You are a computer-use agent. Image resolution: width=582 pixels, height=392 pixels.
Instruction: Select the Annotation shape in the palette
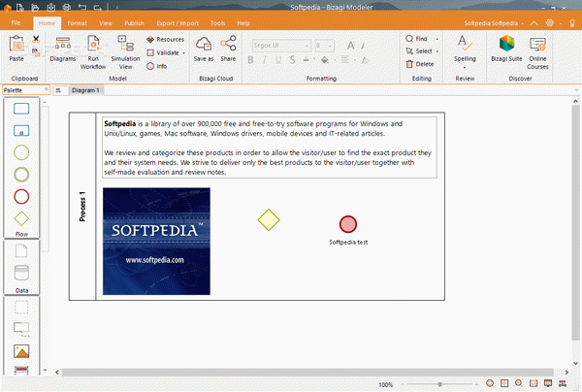tap(21, 329)
